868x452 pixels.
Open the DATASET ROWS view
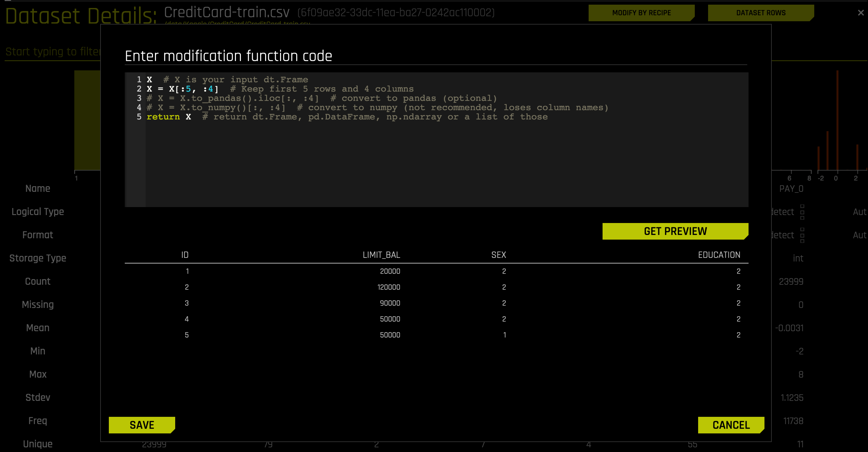[x=760, y=13]
